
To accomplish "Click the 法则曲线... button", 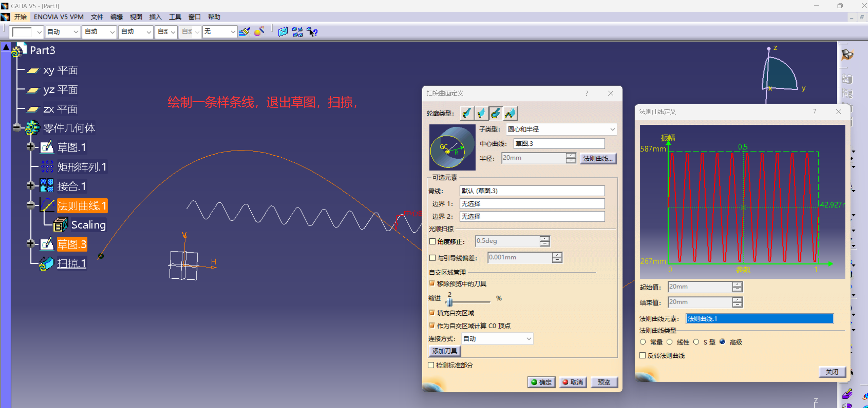I will pos(598,158).
